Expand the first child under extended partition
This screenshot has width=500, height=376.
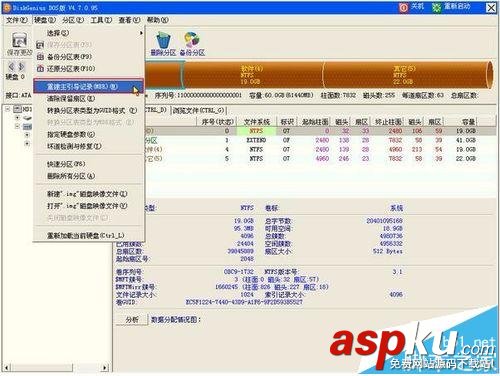pyautogui.click(x=27, y=135)
